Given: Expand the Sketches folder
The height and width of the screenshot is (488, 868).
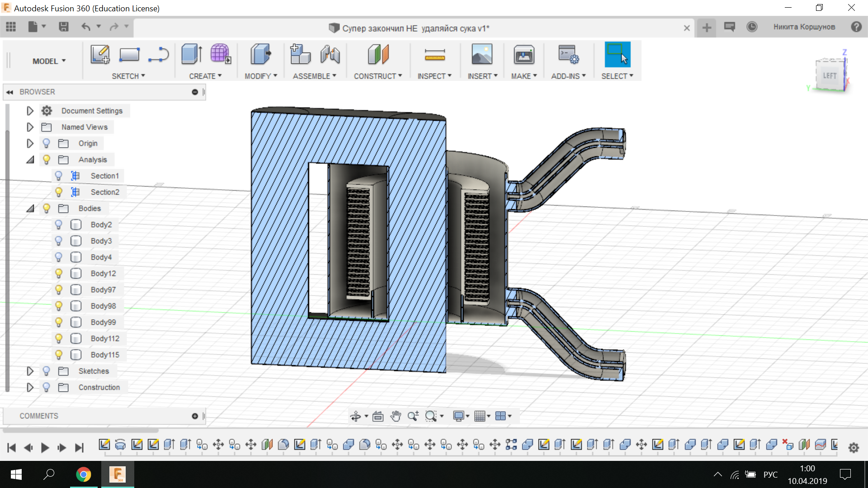Looking at the screenshot, I should pos(30,371).
